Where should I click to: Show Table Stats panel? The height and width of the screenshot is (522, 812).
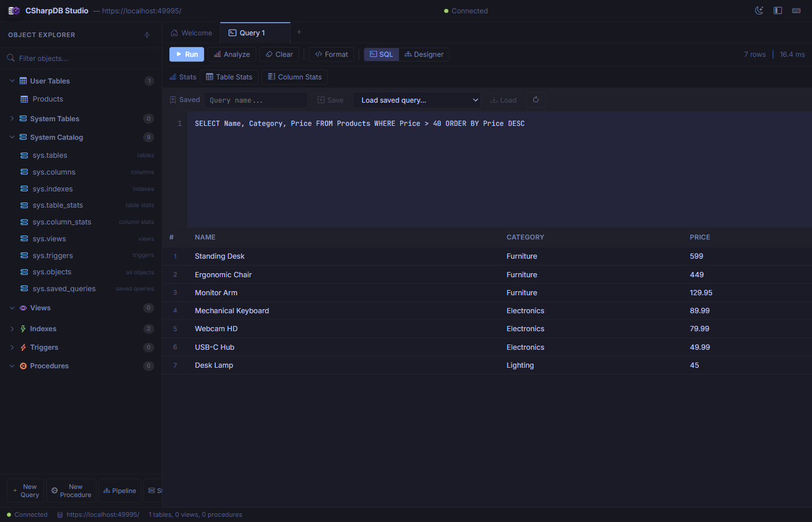point(229,77)
